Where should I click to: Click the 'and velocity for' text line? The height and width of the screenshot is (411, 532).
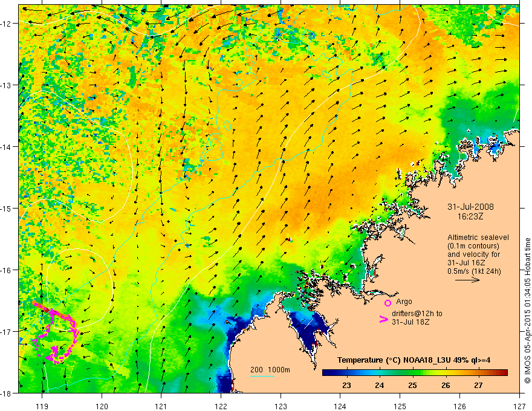point(473,254)
